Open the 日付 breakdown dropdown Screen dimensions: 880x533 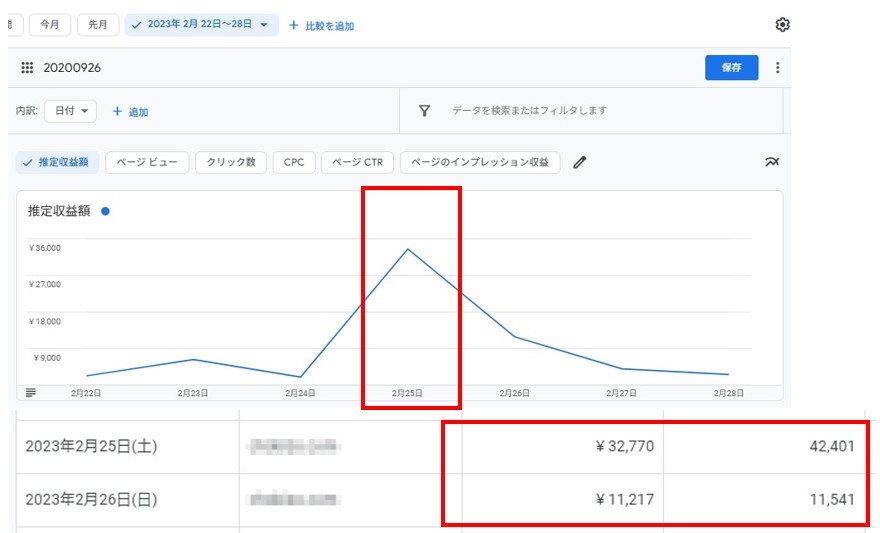(71, 111)
